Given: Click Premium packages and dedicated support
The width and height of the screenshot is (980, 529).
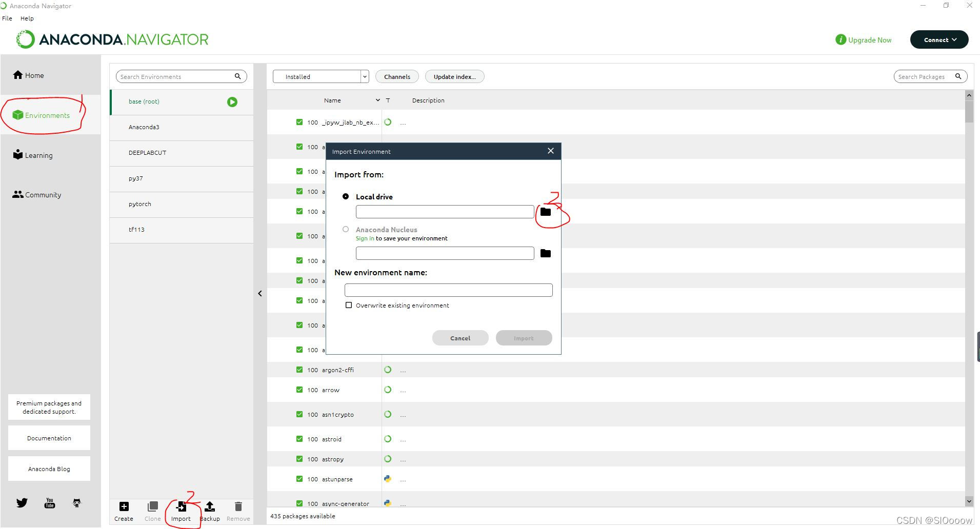Looking at the screenshot, I should coord(49,407).
